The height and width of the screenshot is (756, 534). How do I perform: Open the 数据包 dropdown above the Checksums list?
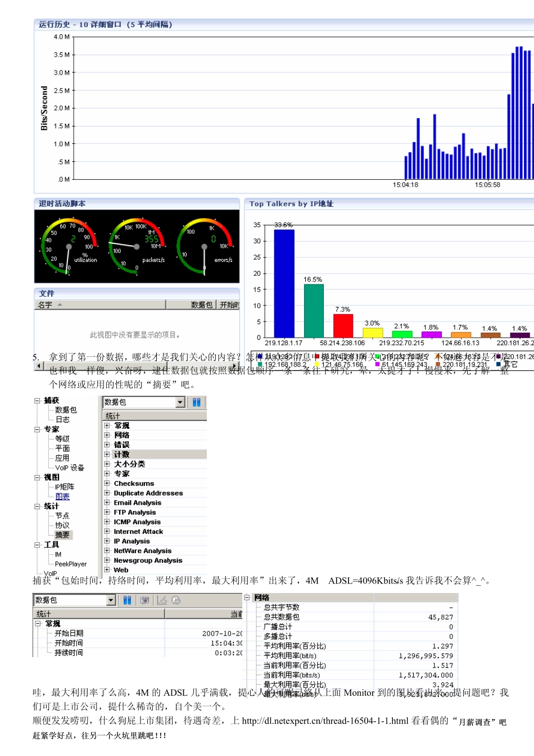click(180, 402)
